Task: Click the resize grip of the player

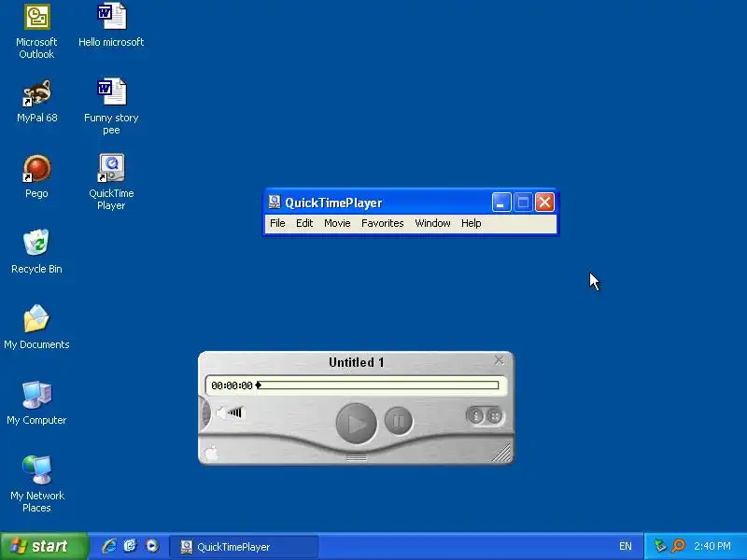Action: [x=501, y=453]
